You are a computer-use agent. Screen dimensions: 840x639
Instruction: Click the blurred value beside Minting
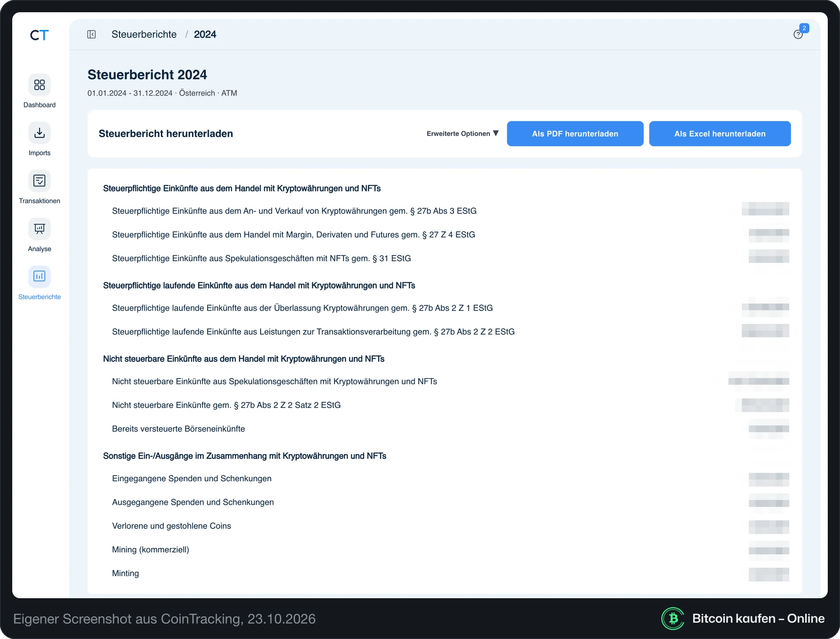click(x=769, y=574)
